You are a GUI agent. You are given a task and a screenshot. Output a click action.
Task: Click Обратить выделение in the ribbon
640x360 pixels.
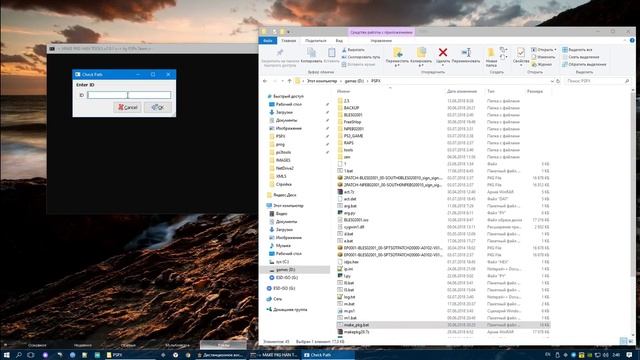pos(584,64)
